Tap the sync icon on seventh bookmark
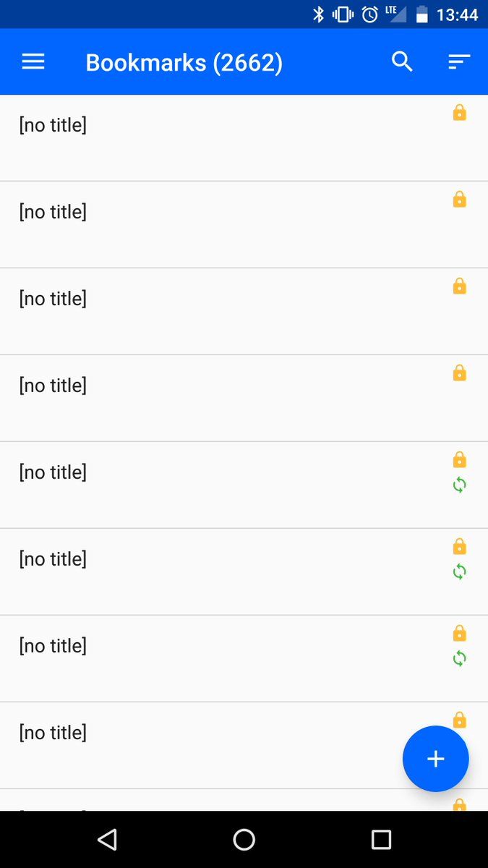Image resolution: width=488 pixels, height=868 pixels. pyautogui.click(x=459, y=659)
